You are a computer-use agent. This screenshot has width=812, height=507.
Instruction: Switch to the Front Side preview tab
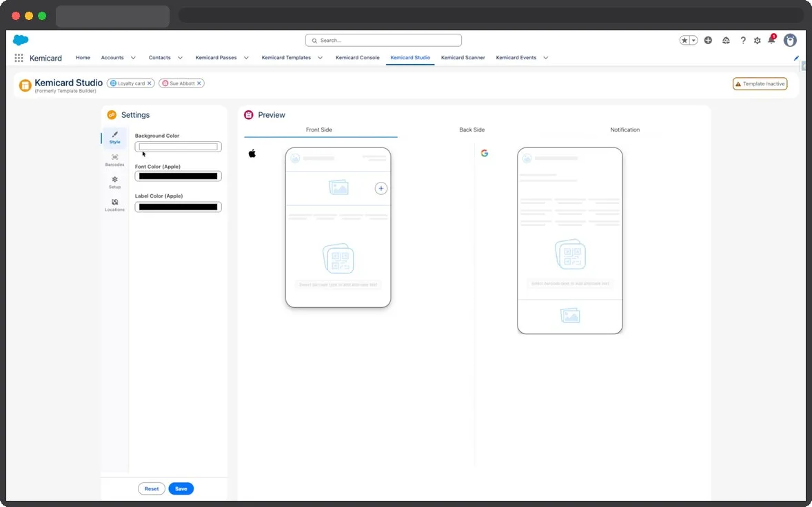(x=319, y=130)
